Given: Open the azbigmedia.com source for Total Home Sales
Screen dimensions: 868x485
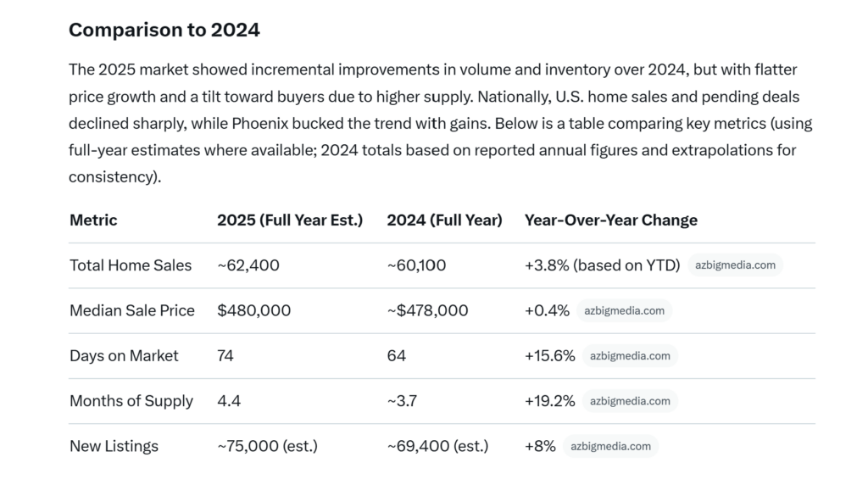Looking at the screenshot, I should (735, 265).
